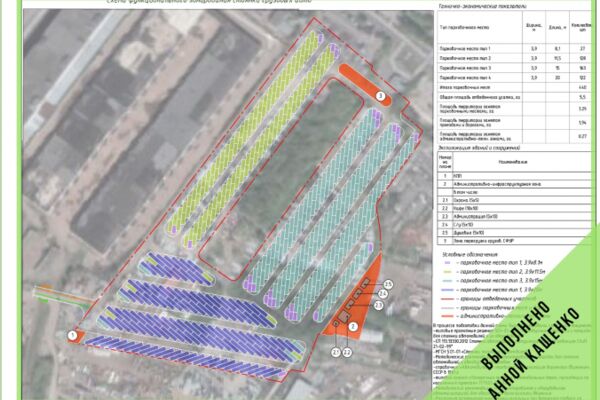Click the 'Общая площадь отведенного участка, га' row
The image size is (600, 400).
click(x=514, y=97)
